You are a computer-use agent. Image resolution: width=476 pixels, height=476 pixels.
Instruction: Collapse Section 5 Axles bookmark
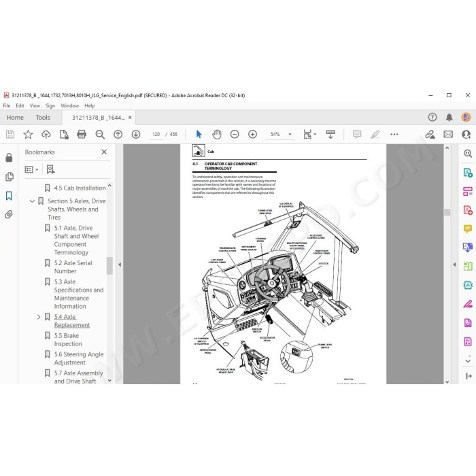click(x=32, y=201)
